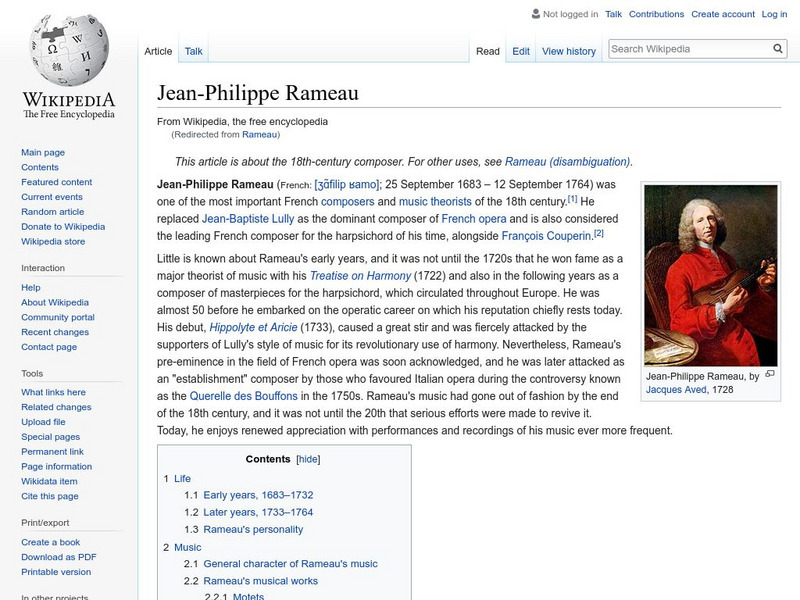Click Create account
This screenshot has height=600, width=800.
click(722, 14)
